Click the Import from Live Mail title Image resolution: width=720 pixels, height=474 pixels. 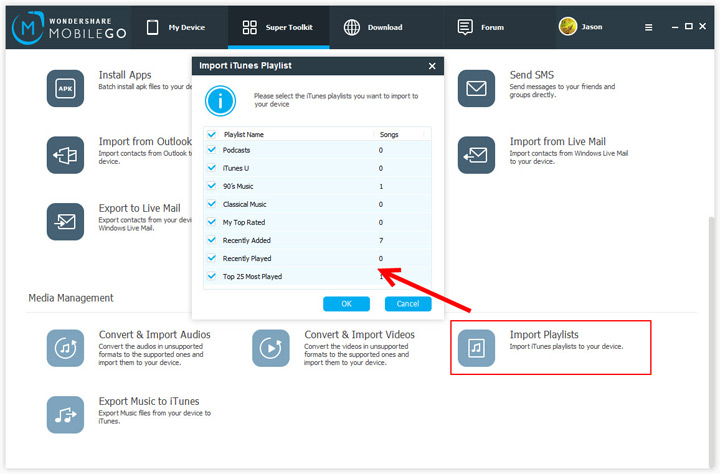[557, 141]
